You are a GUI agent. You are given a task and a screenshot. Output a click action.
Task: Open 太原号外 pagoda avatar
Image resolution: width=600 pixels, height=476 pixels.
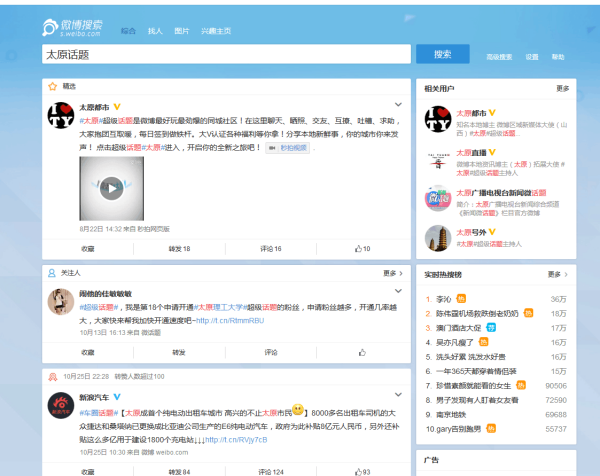coord(438,238)
